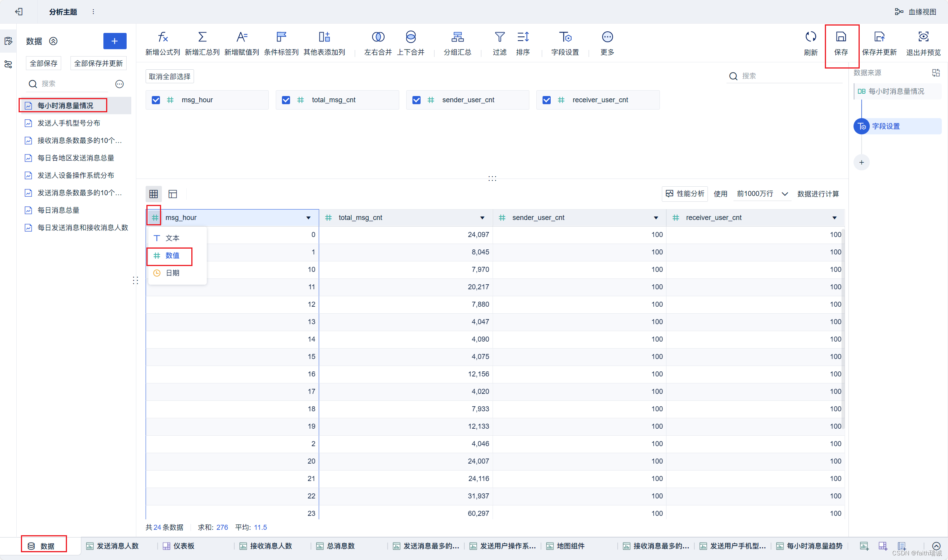Viewport: 948px width, 560px height.
Task: Open the 上下合并 union tool
Action: pos(410,37)
